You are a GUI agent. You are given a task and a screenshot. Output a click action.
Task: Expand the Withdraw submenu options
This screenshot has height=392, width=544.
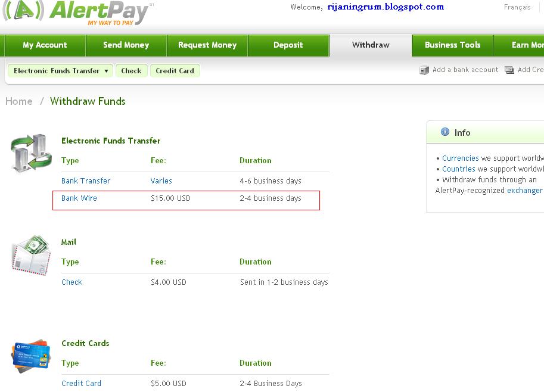371,45
